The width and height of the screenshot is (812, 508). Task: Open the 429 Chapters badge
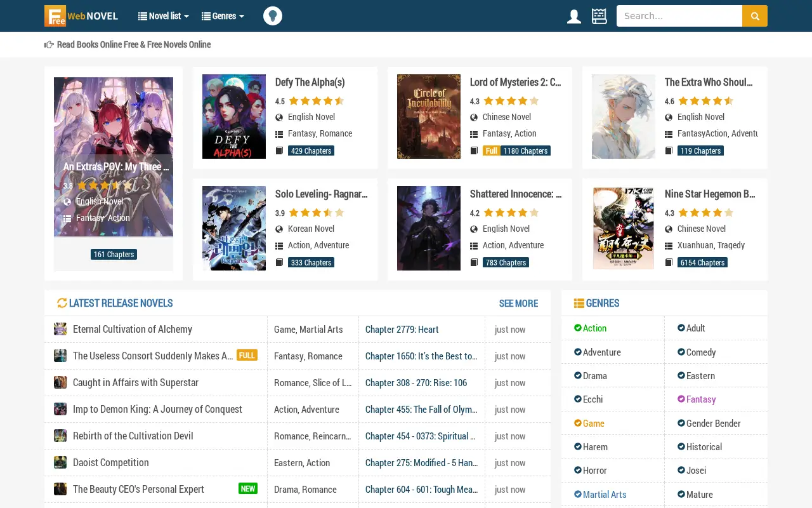tap(311, 150)
